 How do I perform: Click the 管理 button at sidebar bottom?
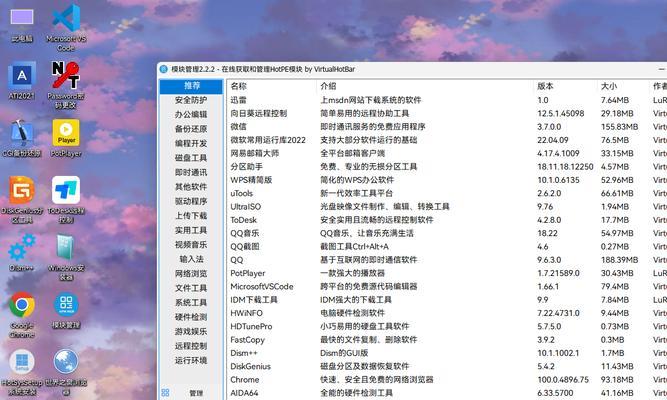click(x=196, y=393)
